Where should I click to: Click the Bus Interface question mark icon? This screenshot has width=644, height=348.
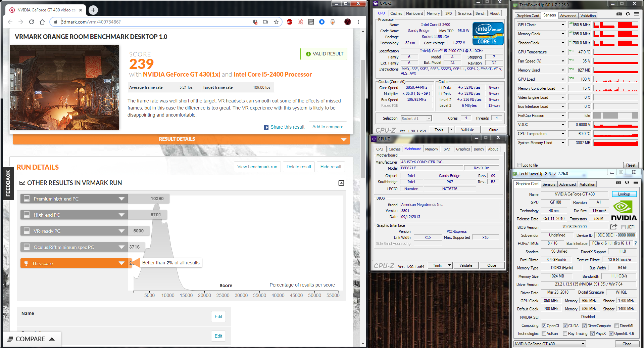point(635,243)
